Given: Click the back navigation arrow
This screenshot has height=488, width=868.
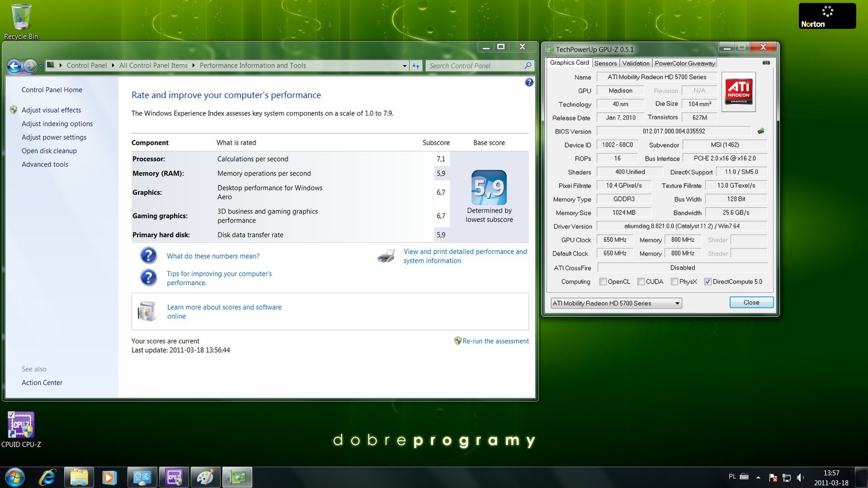Looking at the screenshot, I should coord(14,66).
